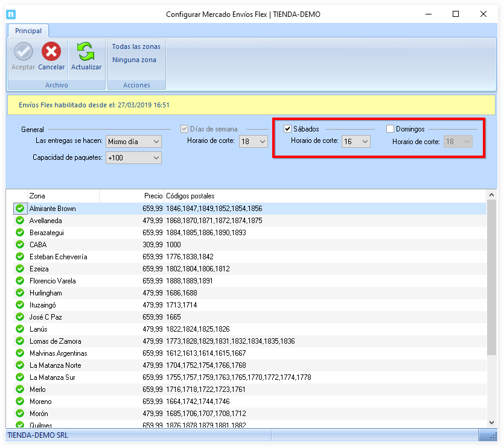Click the Actualizar green refresh icon
504x448 pixels.
(86, 52)
